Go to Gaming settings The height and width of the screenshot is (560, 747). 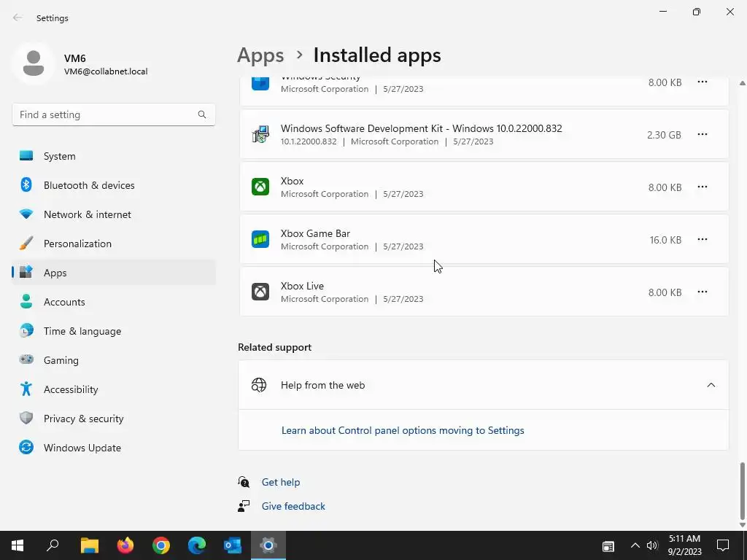[113, 360]
